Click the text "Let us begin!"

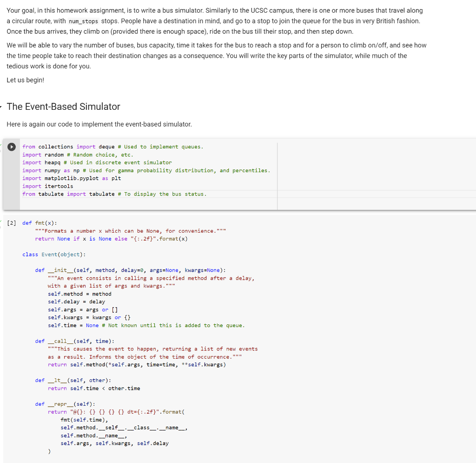point(26,80)
